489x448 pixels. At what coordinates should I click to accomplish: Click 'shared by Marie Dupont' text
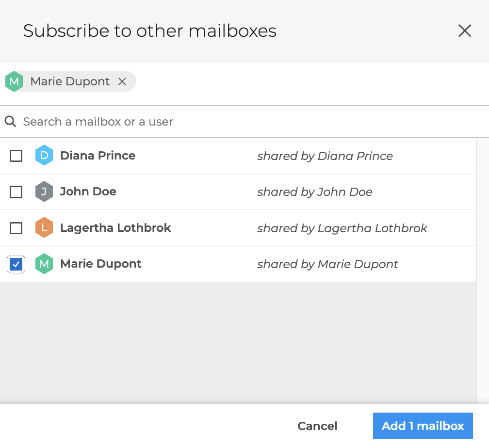(327, 264)
